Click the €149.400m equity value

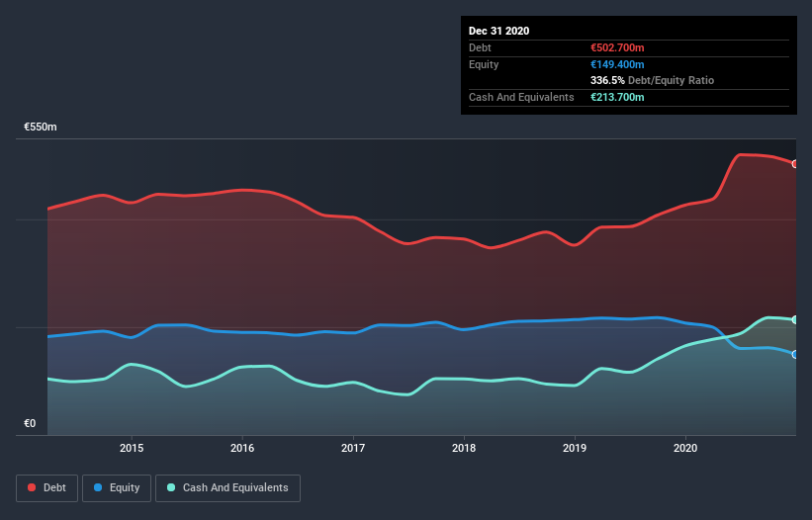pyautogui.click(x=617, y=64)
